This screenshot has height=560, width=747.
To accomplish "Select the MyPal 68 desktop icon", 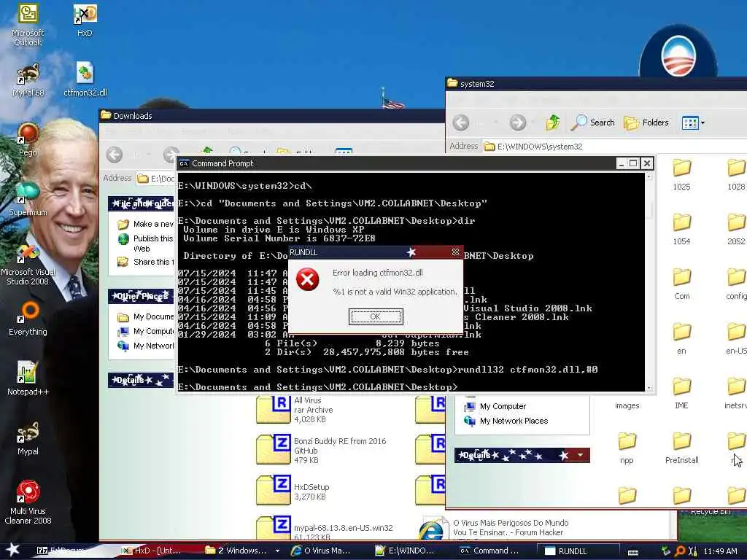I will 28,80.
